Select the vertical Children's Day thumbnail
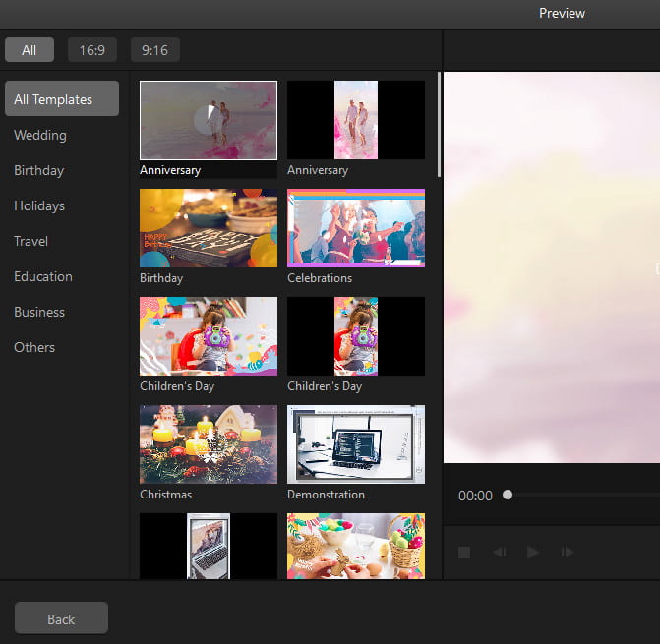Image resolution: width=660 pixels, height=644 pixels. click(x=356, y=336)
